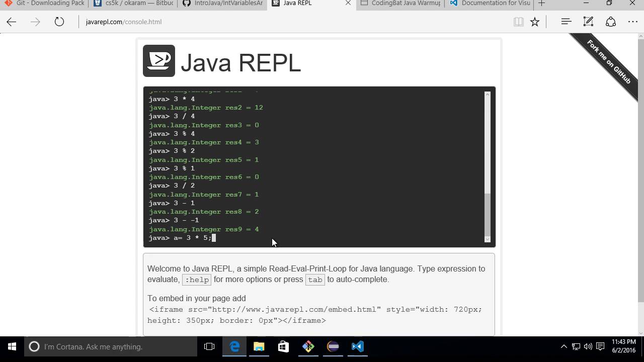Show hidden system tray icons

coord(564,346)
